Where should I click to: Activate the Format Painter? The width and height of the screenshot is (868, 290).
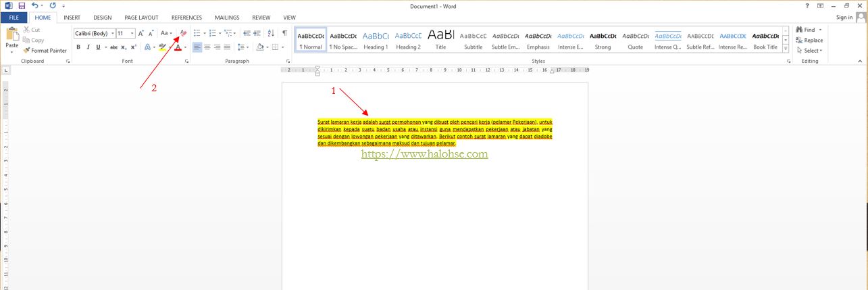tap(45, 50)
